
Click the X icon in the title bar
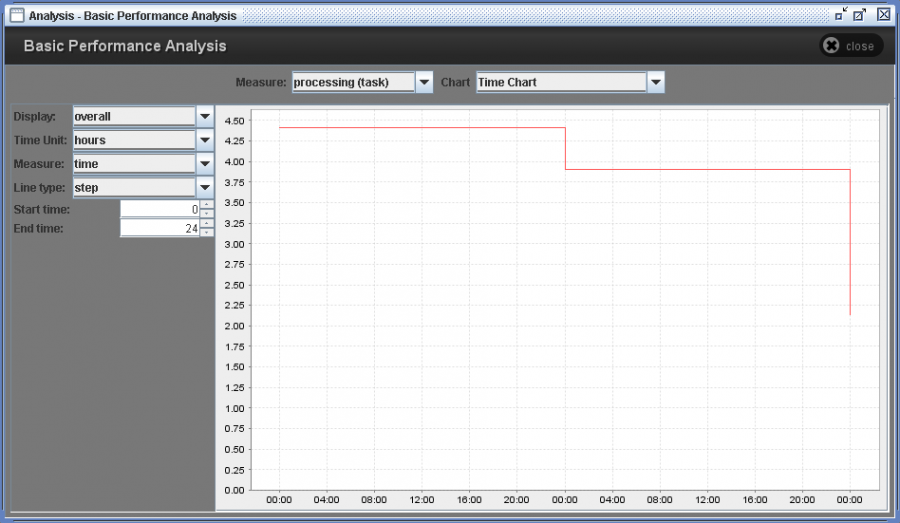pos(883,15)
